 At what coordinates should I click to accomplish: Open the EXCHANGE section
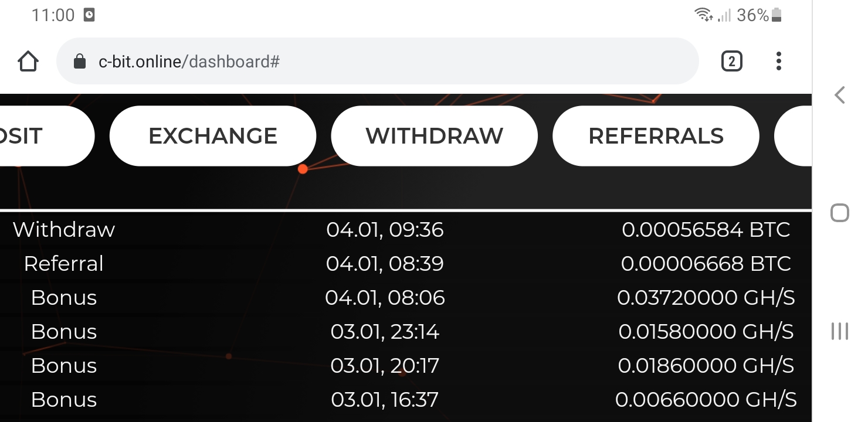(x=213, y=136)
